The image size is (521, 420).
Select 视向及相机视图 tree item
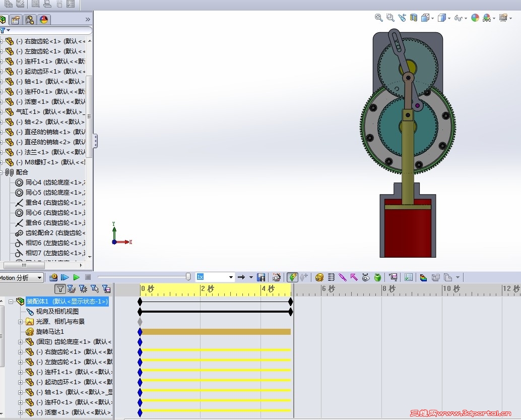pos(57,312)
